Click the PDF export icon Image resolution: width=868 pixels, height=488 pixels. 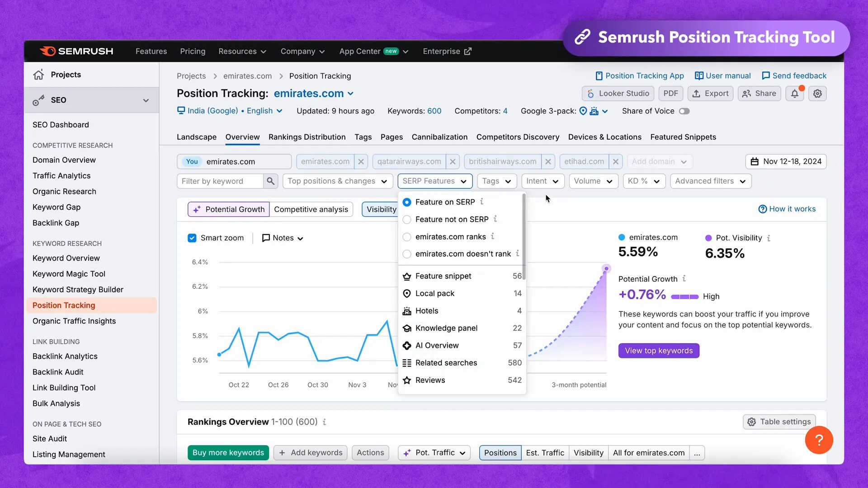pyautogui.click(x=670, y=93)
